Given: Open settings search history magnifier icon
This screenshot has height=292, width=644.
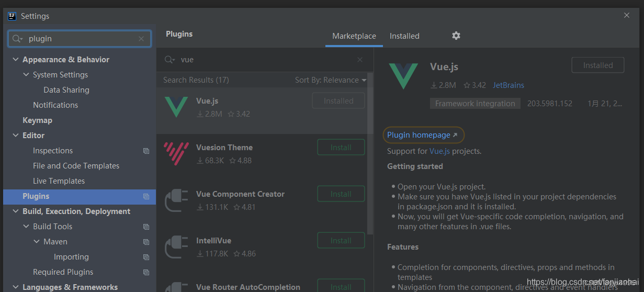Looking at the screenshot, I should (x=17, y=39).
